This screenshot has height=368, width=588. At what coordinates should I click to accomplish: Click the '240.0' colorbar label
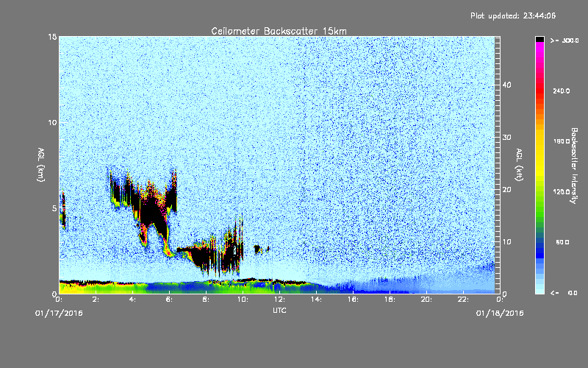point(562,91)
